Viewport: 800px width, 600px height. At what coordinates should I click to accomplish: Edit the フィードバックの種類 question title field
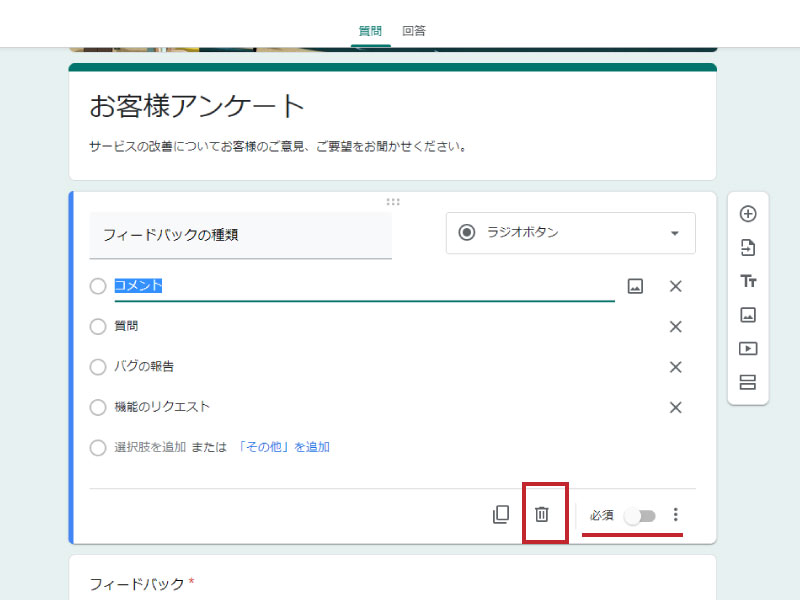click(x=240, y=235)
